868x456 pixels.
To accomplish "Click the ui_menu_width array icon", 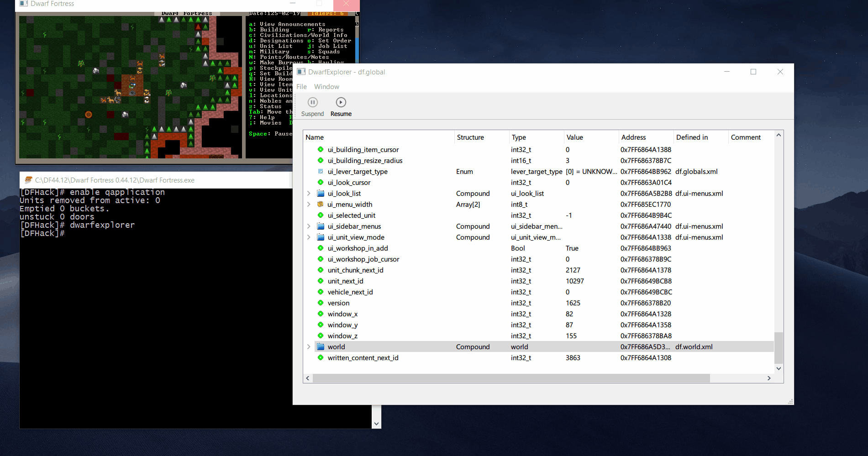I will tap(321, 204).
